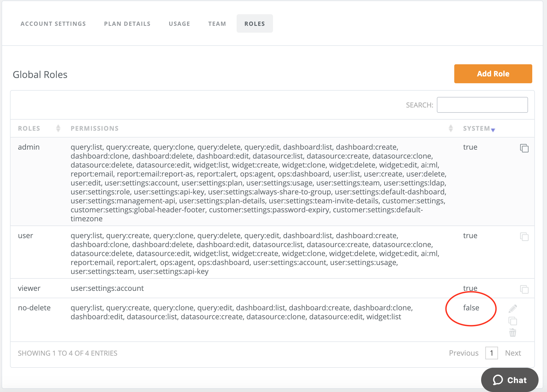
Task: Open the Account Settings tab
Action: (x=53, y=24)
